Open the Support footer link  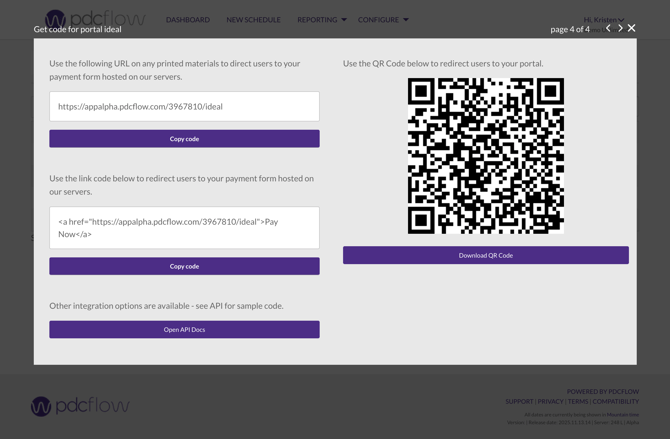click(x=519, y=401)
